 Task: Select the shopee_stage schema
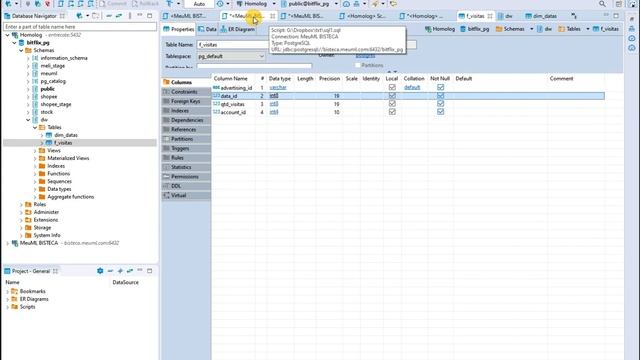pyautogui.click(x=56, y=104)
